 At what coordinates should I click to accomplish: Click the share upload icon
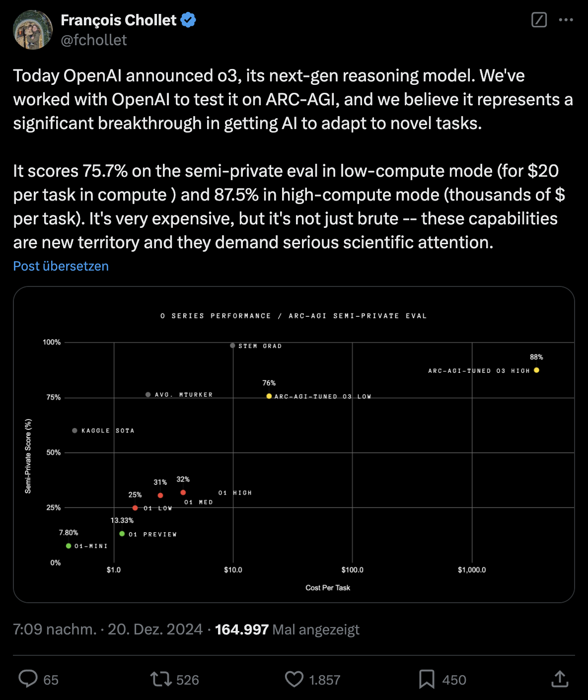pos(560,679)
